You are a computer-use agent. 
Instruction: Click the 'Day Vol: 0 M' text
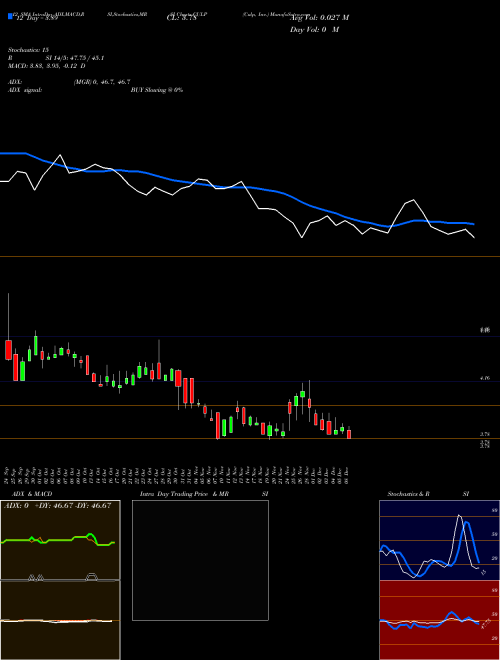(x=314, y=30)
